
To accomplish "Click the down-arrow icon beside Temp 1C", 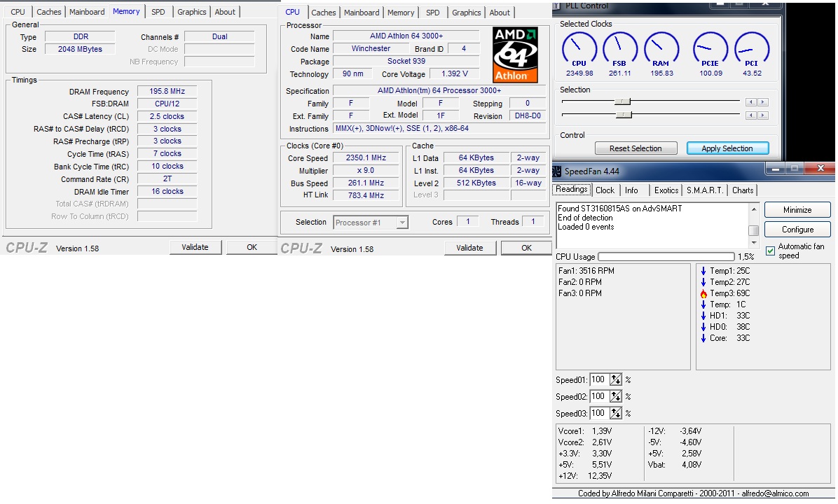I will coord(703,304).
